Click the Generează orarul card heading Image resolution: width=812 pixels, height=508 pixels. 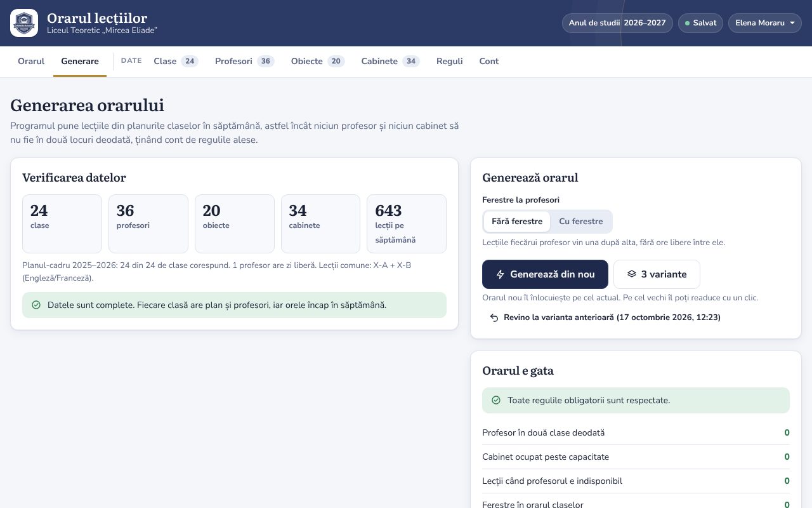click(x=530, y=178)
